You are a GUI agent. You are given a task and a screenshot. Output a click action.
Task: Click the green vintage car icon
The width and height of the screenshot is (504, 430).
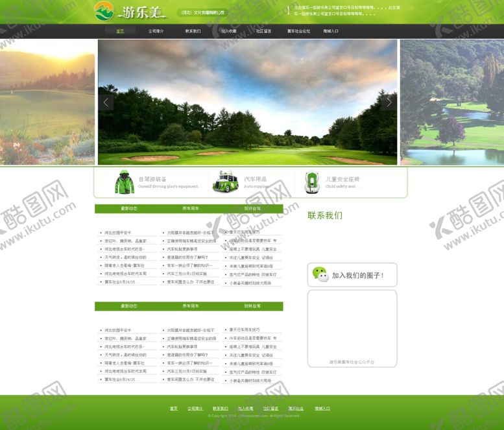click(226, 182)
